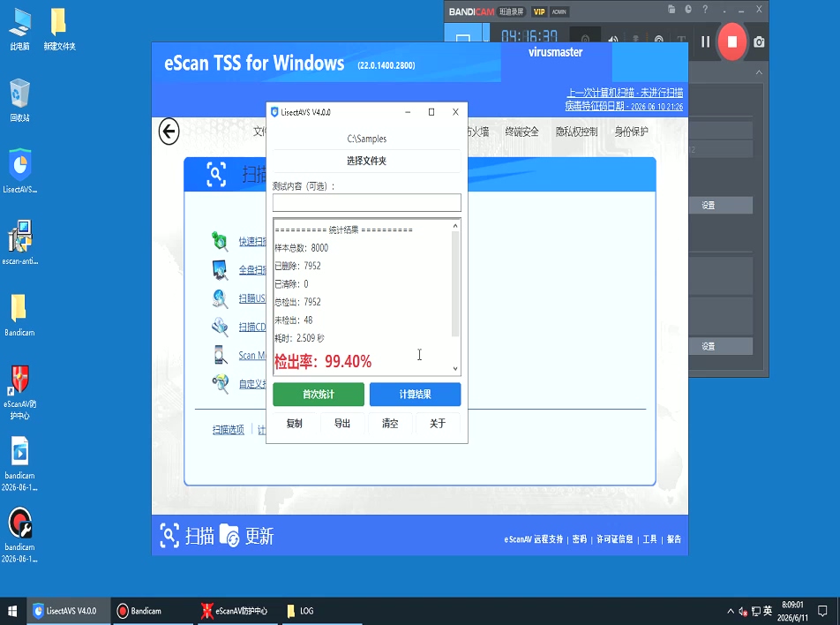840x625 pixels.
Task: Click the results scrollbar thumb in LisectAVS
Action: point(455,284)
